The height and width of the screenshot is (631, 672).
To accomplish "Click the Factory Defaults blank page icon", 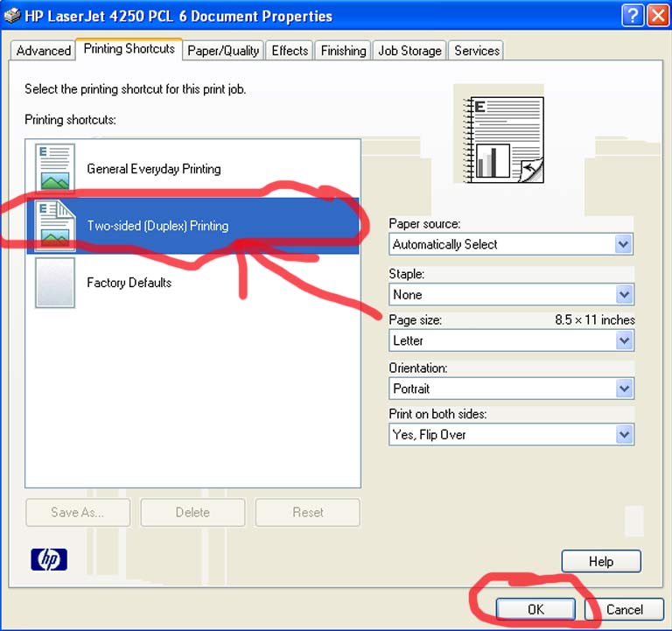I will coord(55,283).
